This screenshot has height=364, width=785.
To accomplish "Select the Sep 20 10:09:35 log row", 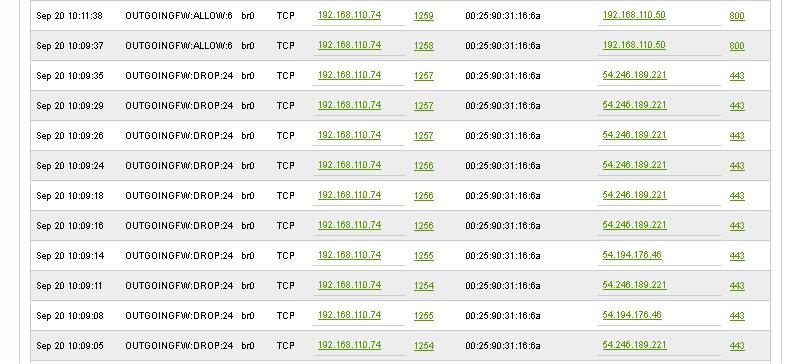I will click(400, 76).
